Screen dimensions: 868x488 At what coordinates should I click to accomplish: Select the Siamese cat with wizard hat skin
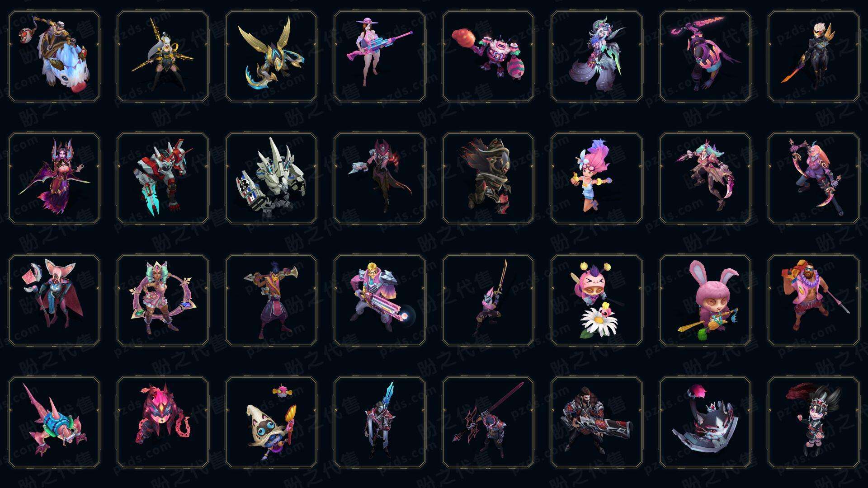point(271,422)
